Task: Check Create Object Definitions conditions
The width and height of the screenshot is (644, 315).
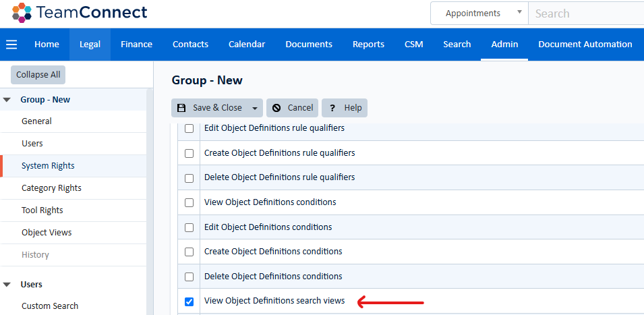Action: (189, 252)
